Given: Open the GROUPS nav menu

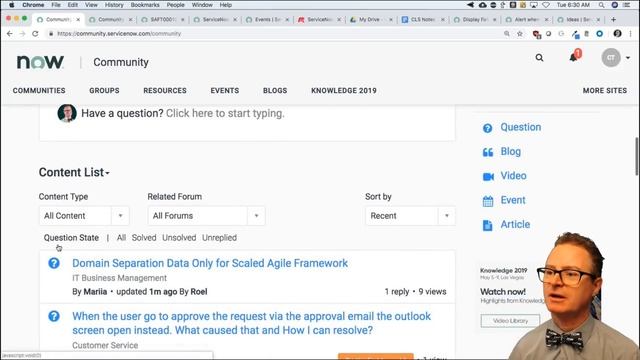Looking at the screenshot, I should pos(104,91).
